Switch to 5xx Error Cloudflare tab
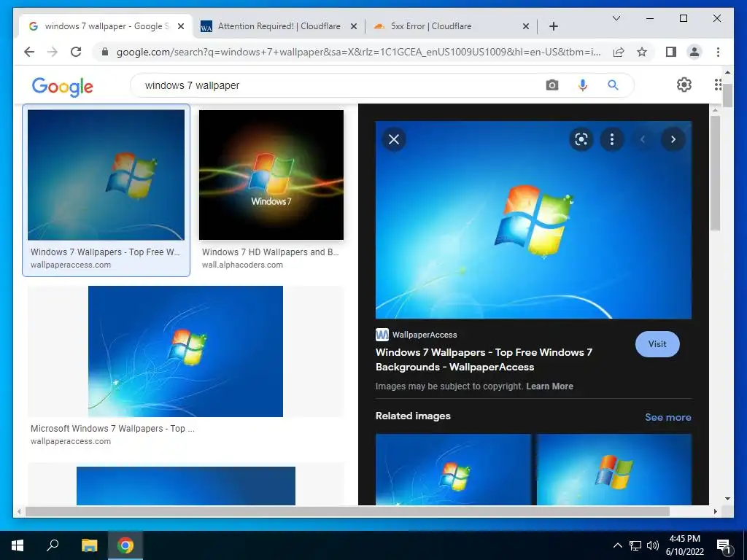The height and width of the screenshot is (560, 747). [430, 26]
